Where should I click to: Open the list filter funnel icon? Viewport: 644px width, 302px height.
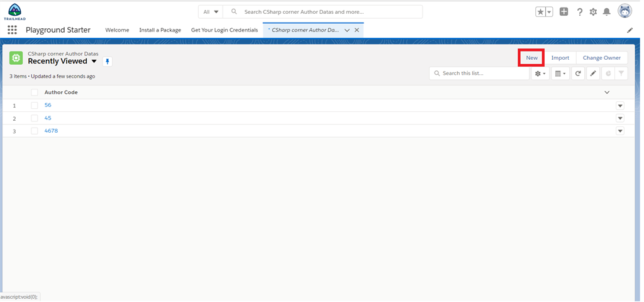pyautogui.click(x=621, y=74)
